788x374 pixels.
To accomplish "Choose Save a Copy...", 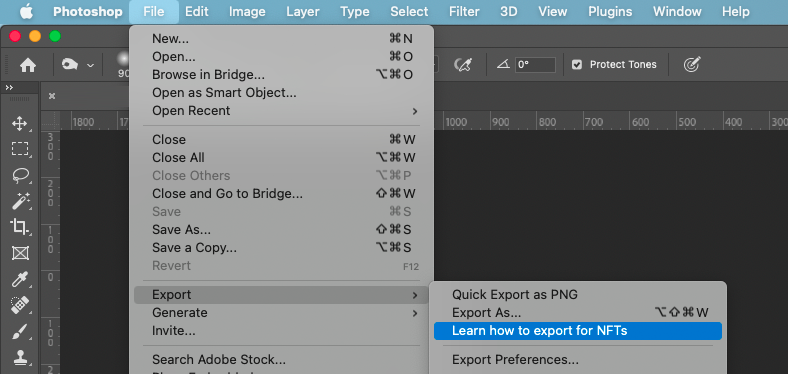I will point(281,248).
